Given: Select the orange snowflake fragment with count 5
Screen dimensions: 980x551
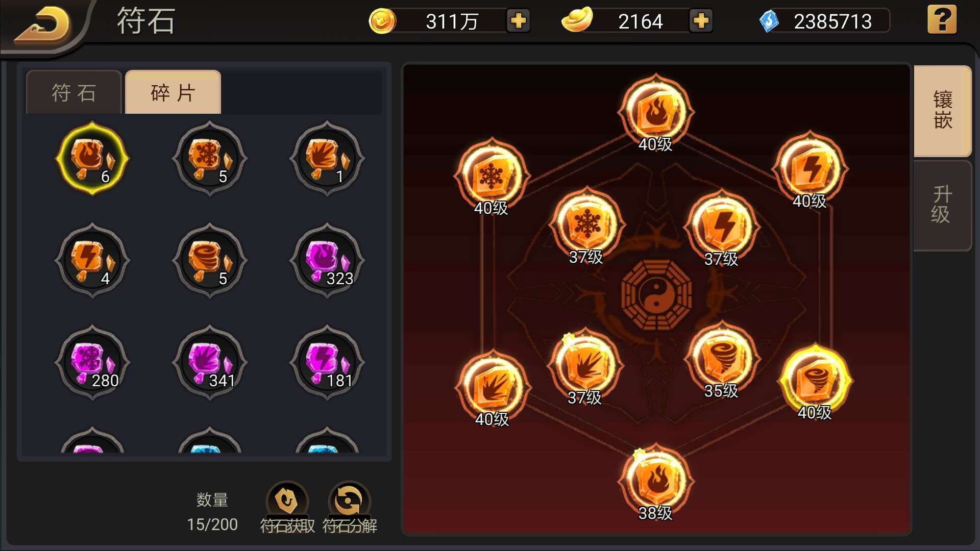Looking at the screenshot, I should [x=210, y=158].
